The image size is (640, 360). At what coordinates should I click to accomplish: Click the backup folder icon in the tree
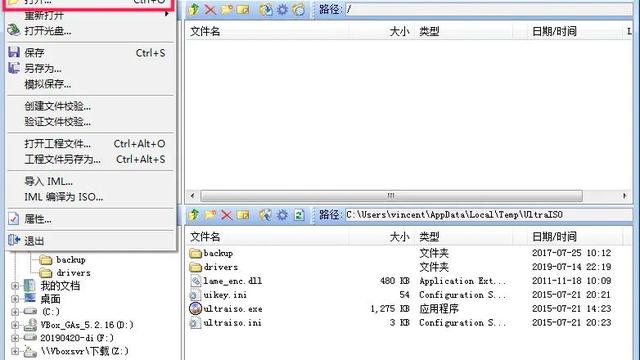pyautogui.click(x=45, y=260)
